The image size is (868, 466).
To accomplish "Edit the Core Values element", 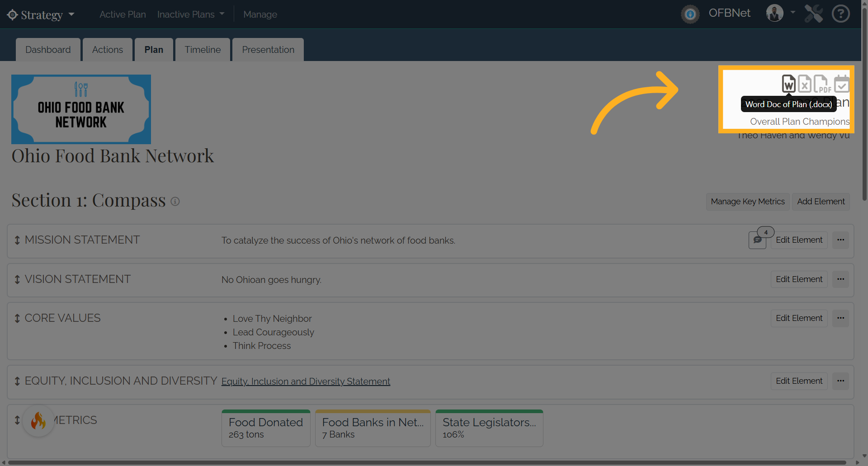I will (799, 318).
